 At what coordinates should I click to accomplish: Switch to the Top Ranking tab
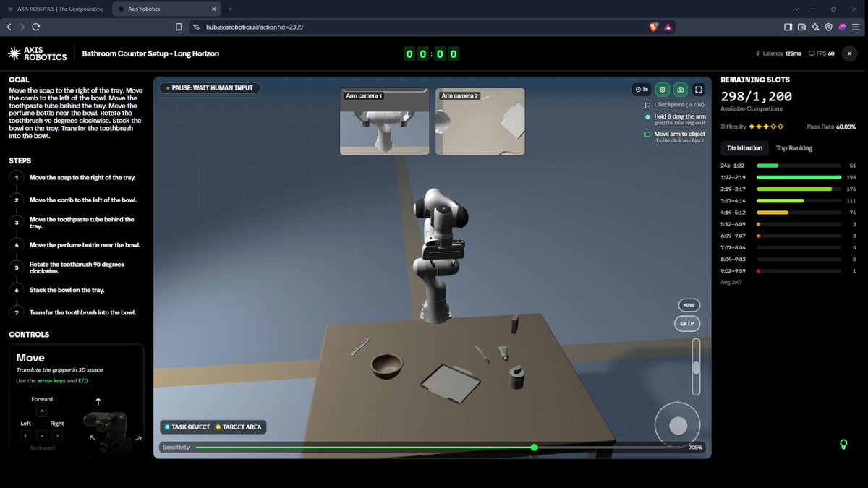click(794, 148)
